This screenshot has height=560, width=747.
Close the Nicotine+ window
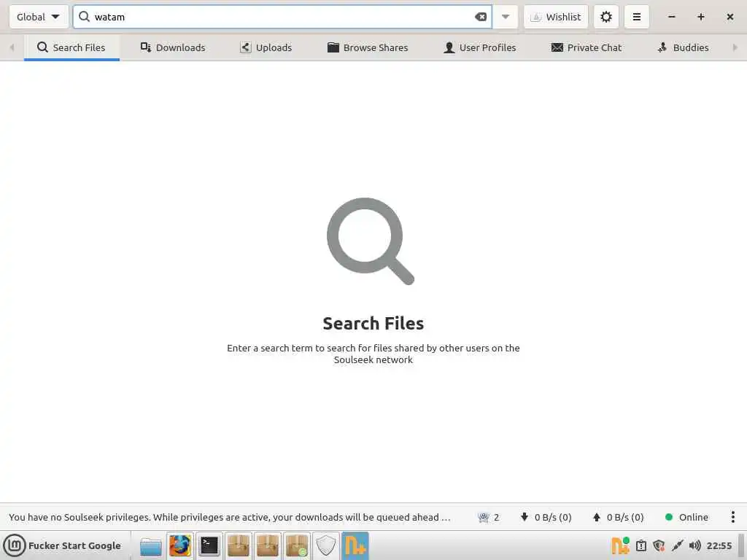[729, 17]
